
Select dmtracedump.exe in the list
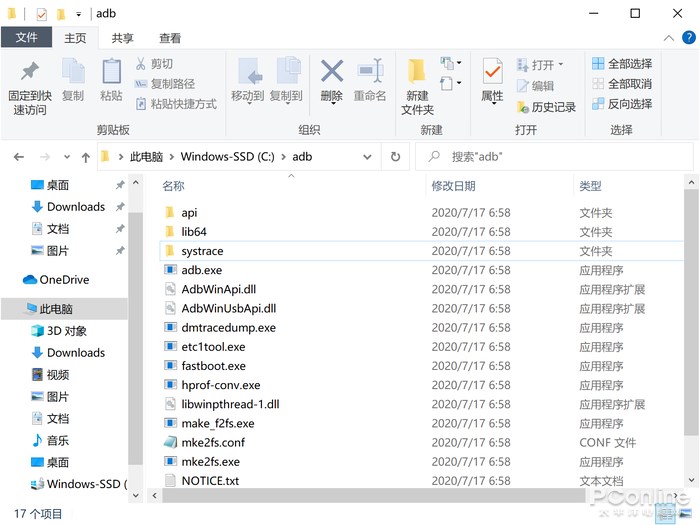click(421, 328)
